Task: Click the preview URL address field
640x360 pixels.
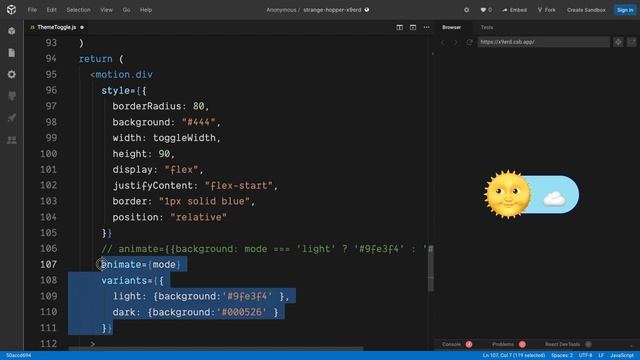Action: click(544, 42)
